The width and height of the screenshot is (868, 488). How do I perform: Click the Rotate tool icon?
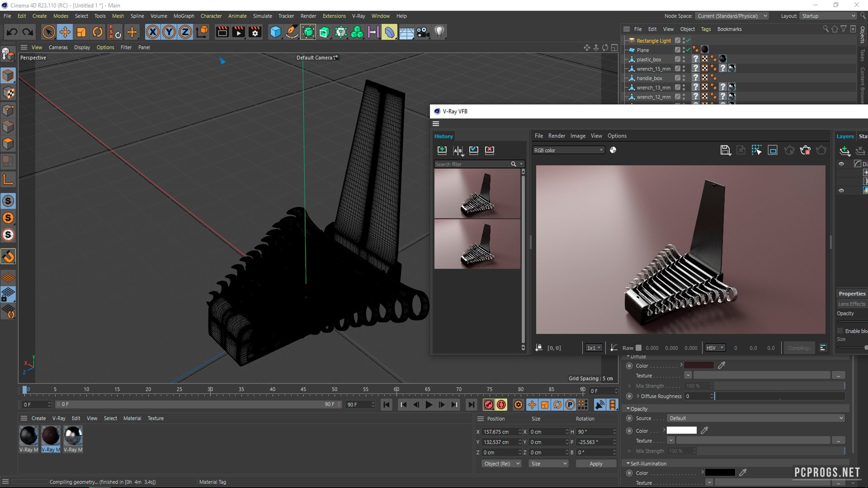coord(97,32)
